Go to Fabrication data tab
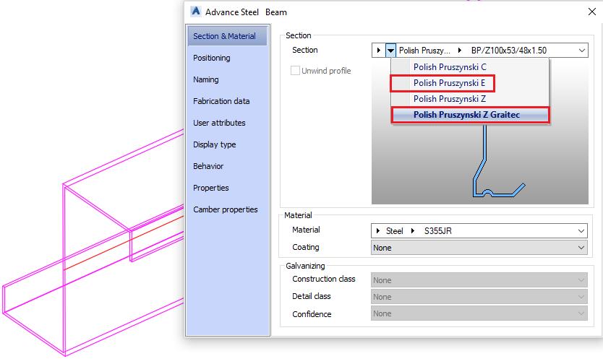603x364 pixels. point(221,101)
